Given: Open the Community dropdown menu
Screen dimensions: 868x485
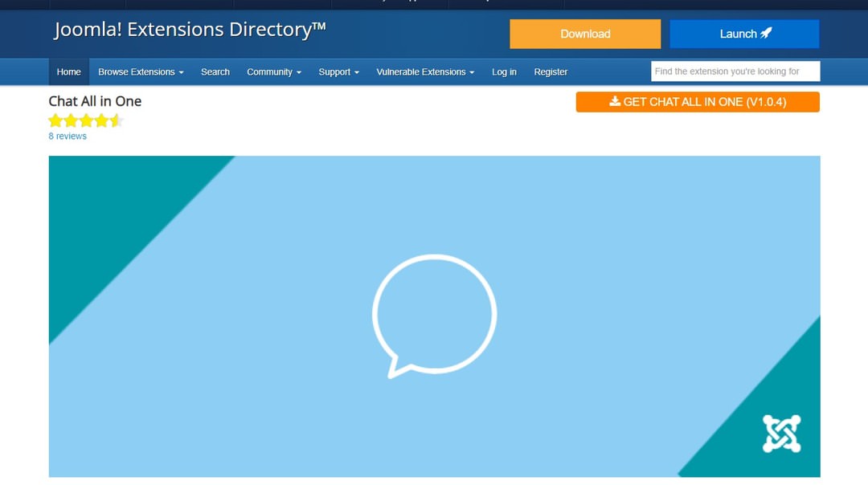Looking at the screenshot, I should click(273, 72).
